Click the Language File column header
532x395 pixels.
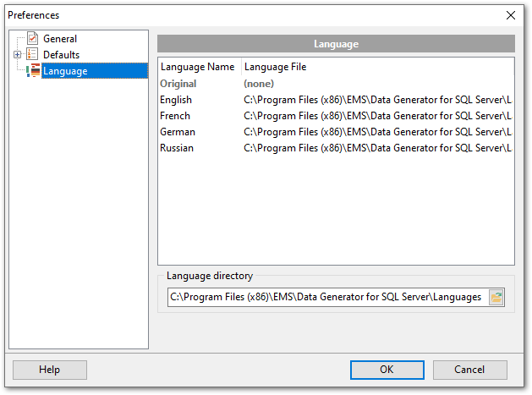275,67
